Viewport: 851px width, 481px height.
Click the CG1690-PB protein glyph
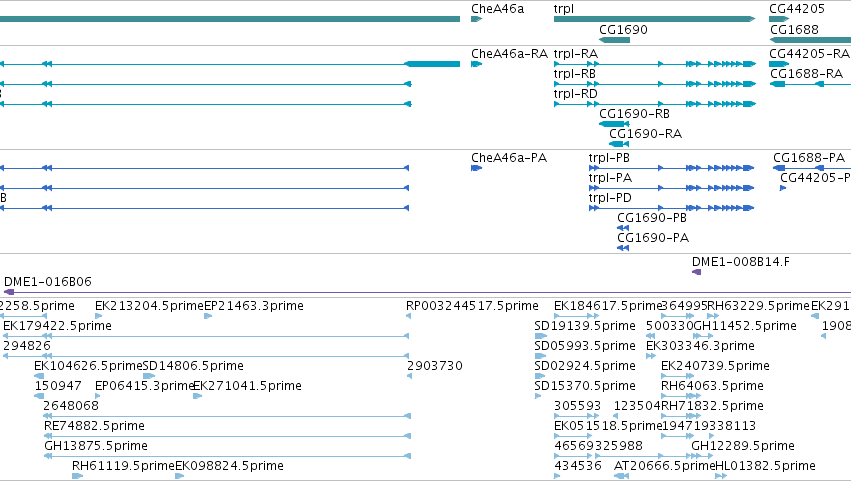623,228
